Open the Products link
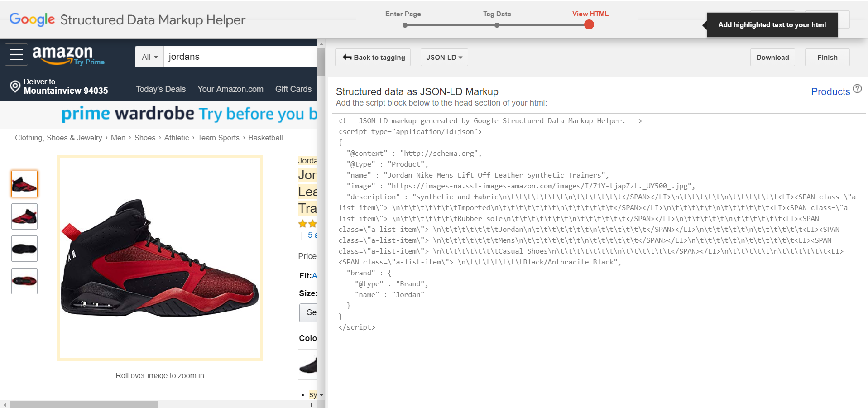868x408 pixels. (830, 92)
